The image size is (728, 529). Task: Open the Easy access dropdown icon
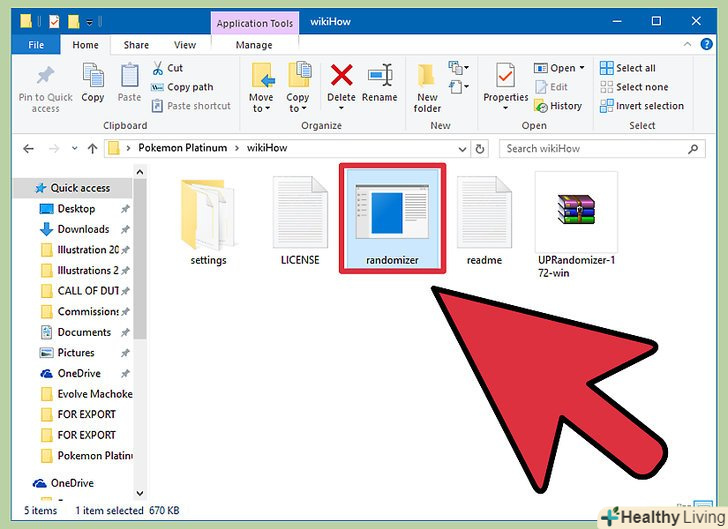coord(458,86)
